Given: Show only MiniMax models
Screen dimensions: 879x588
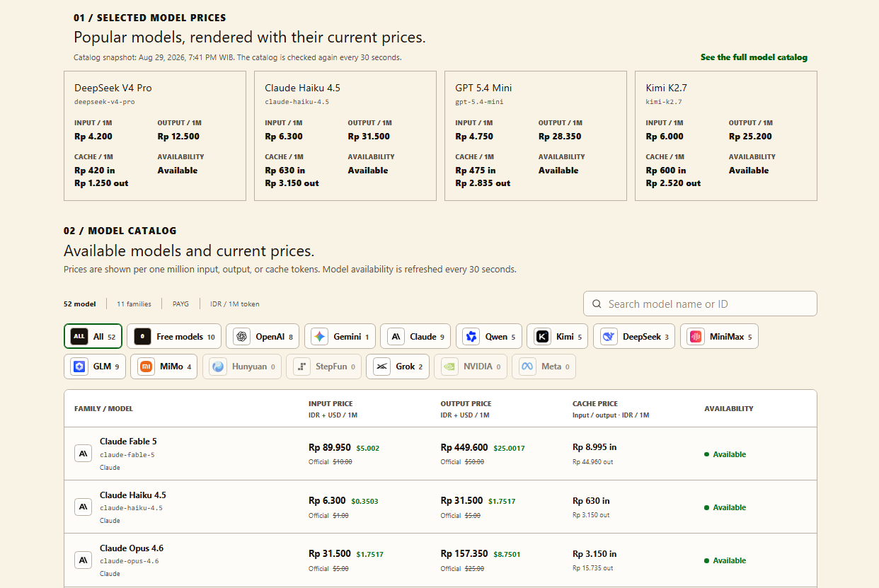Looking at the screenshot, I should point(719,337).
